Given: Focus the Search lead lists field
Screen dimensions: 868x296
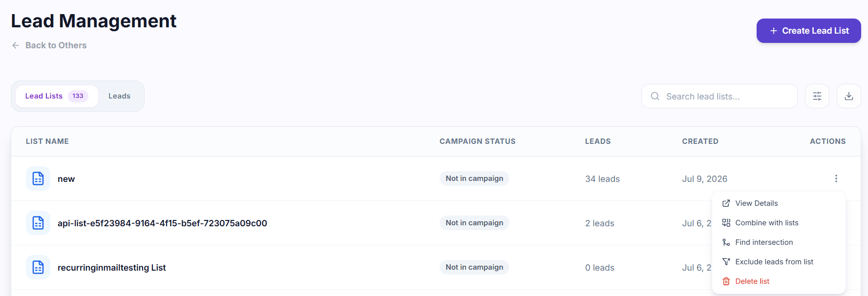Looking at the screenshot, I should click(x=719, y=96).
